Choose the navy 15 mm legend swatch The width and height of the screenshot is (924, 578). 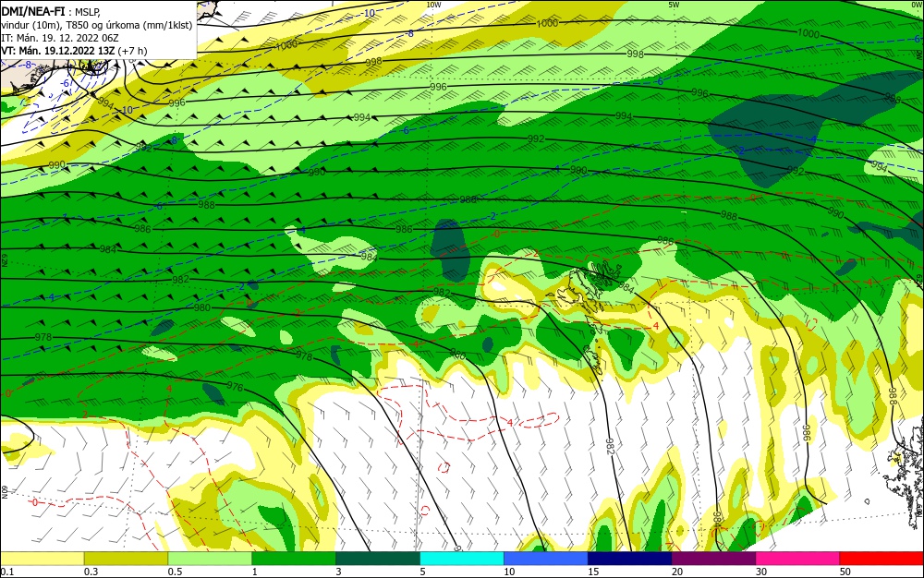tap(630, 559)
